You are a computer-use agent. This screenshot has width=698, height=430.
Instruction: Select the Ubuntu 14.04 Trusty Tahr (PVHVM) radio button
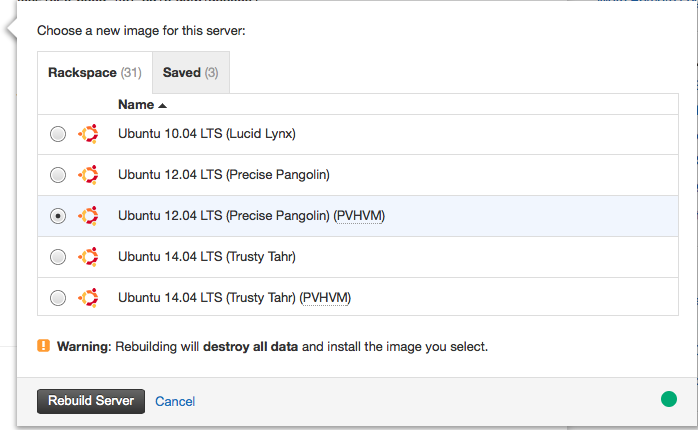[x=58, y=298]
